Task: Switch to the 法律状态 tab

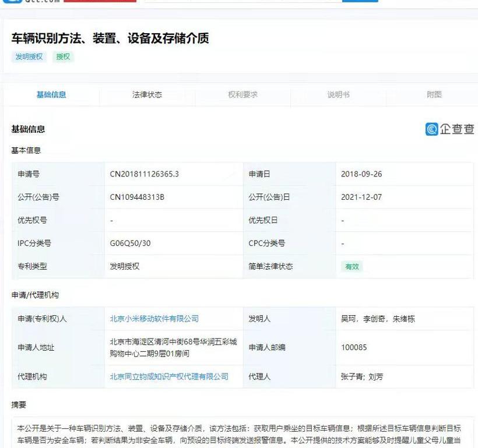Action: point(147,94)
